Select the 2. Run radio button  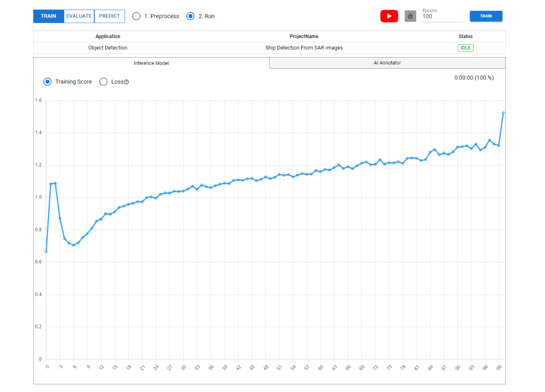pyautogui.click(x=190, y=16)
